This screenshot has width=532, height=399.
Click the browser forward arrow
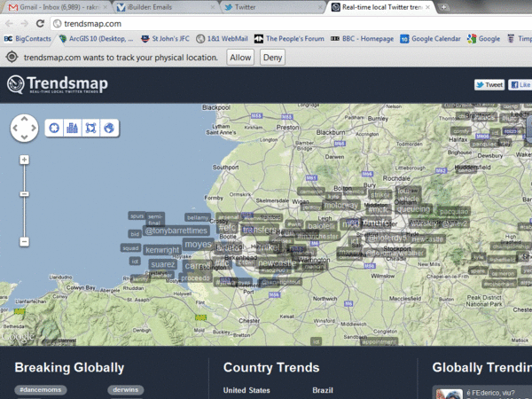coord(25,23)
